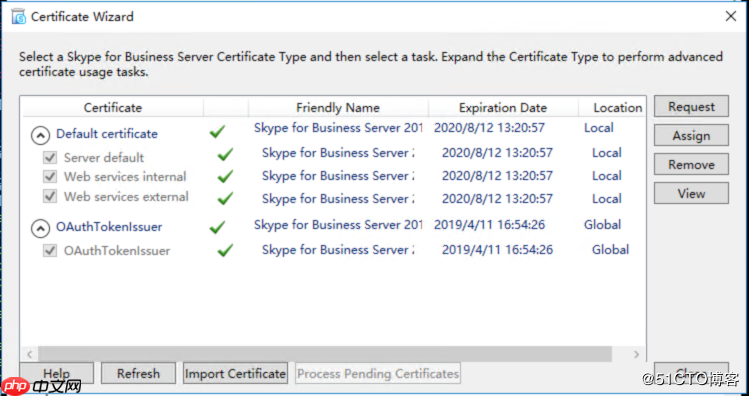Click Local location in Server default row

point(607,153)
